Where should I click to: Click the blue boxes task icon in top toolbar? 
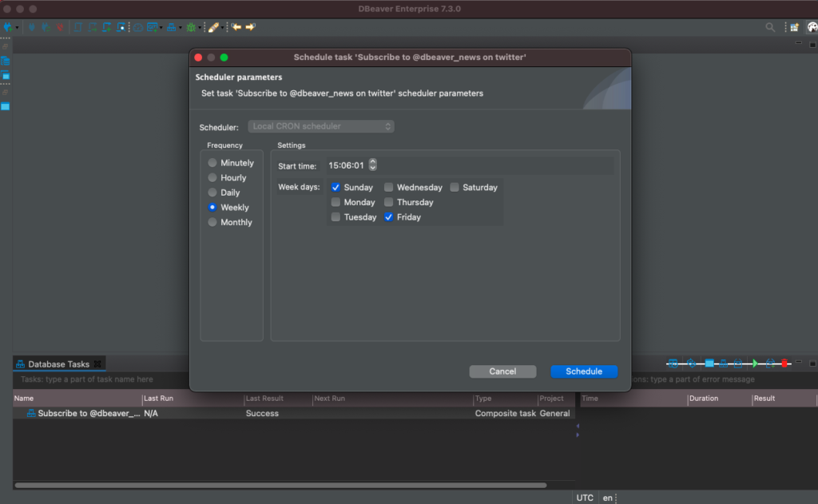pos(172,28)
